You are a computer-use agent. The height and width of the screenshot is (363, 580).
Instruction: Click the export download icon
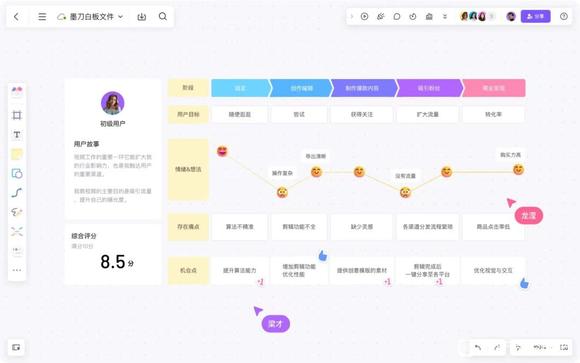tap(142, 17)
